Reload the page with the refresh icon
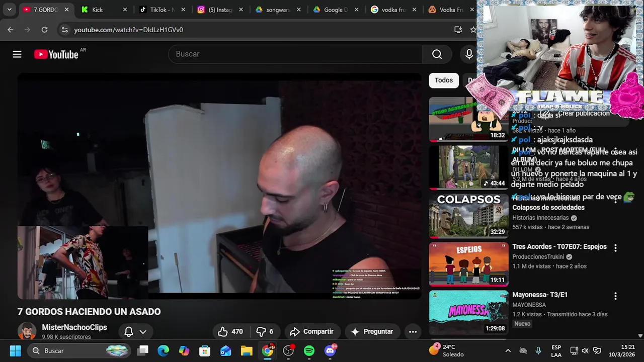 pyautogui.click(x=44, y=30)
